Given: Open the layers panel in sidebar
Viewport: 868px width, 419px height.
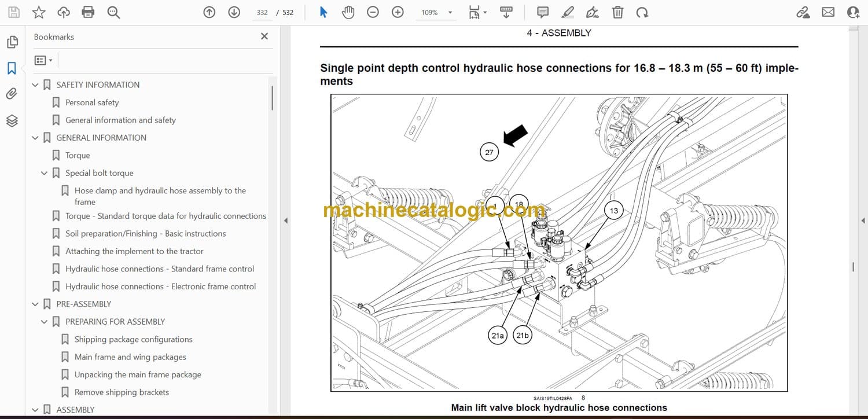Looking at the screenshot, I should (x=12, y=120).
